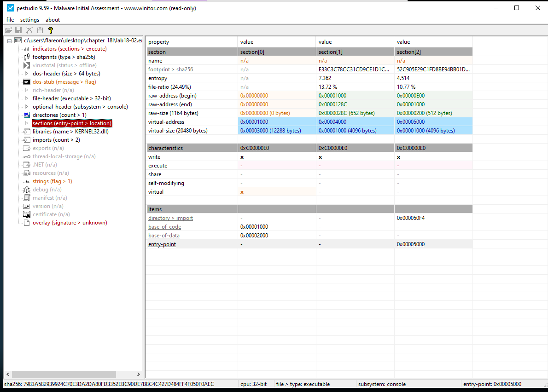Click the strings abc icon
This screenshot has width=548, height=392.
27,182
